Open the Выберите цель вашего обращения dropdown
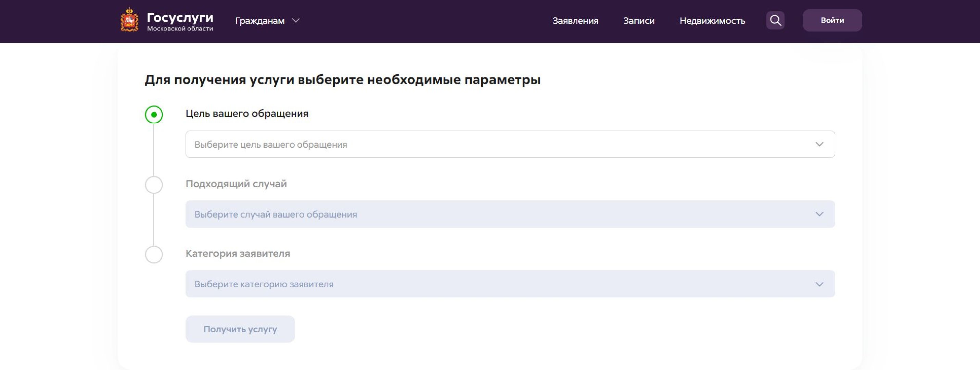This screenshot has height=370, width=980. coord(495,144)
